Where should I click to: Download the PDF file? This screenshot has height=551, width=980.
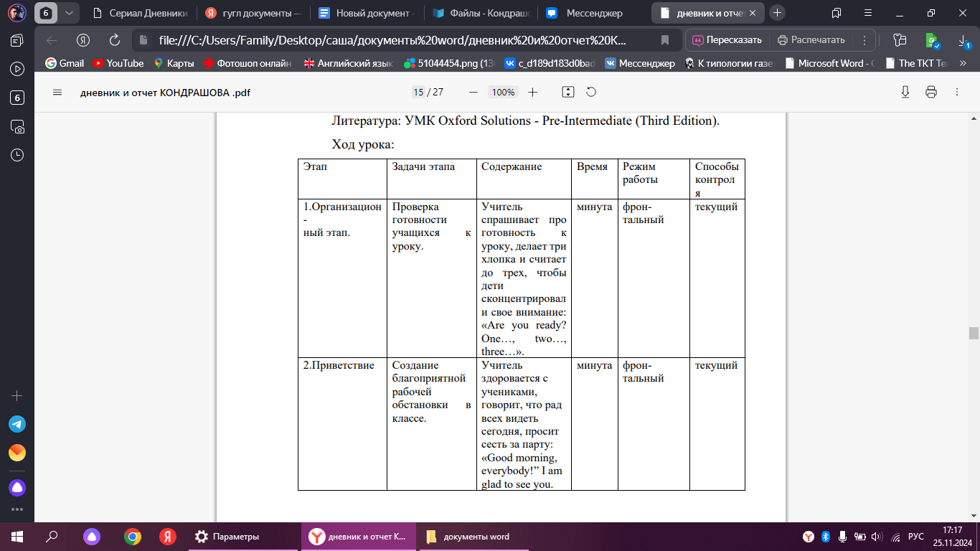tap(905, 92)
